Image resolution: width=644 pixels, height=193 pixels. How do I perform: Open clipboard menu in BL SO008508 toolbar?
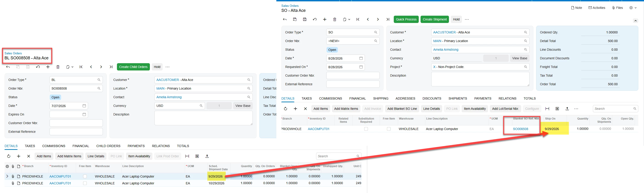point(70,67)
